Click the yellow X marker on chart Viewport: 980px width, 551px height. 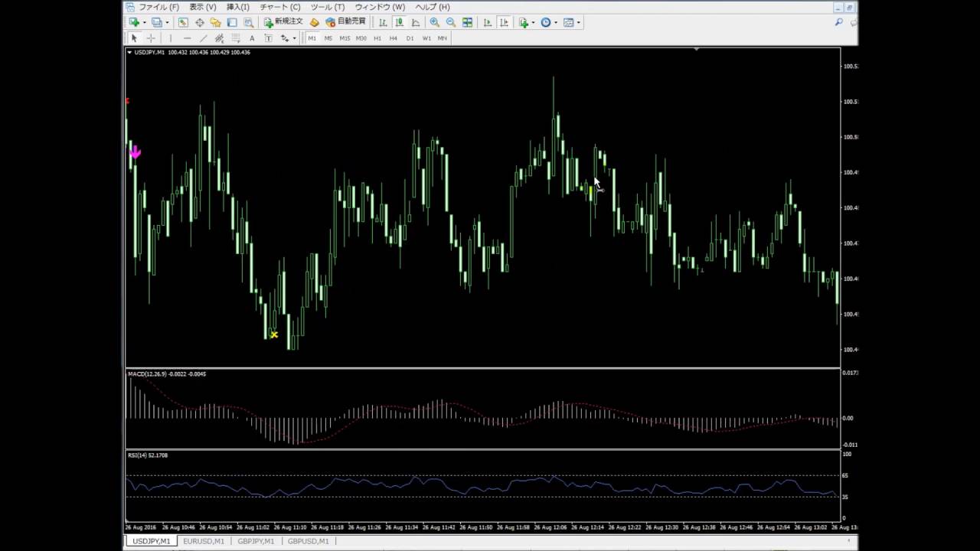click(x=274, y=334)
